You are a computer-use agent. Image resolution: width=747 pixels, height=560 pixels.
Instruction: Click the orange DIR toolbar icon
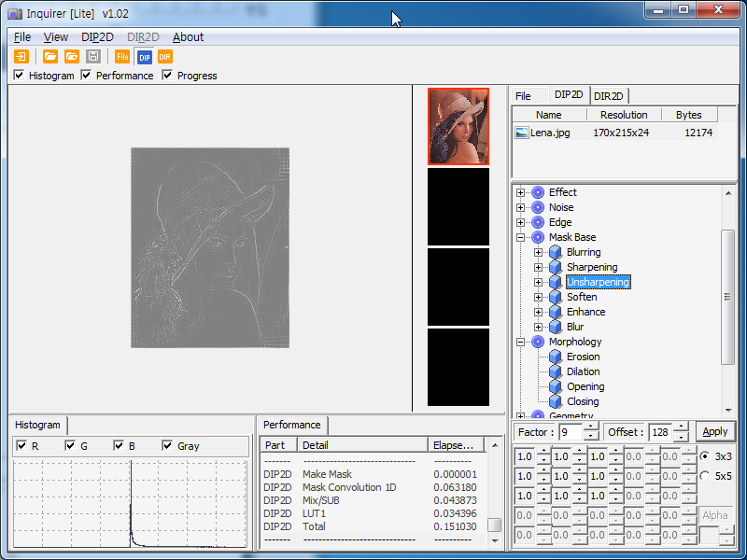tap(164, 57)
